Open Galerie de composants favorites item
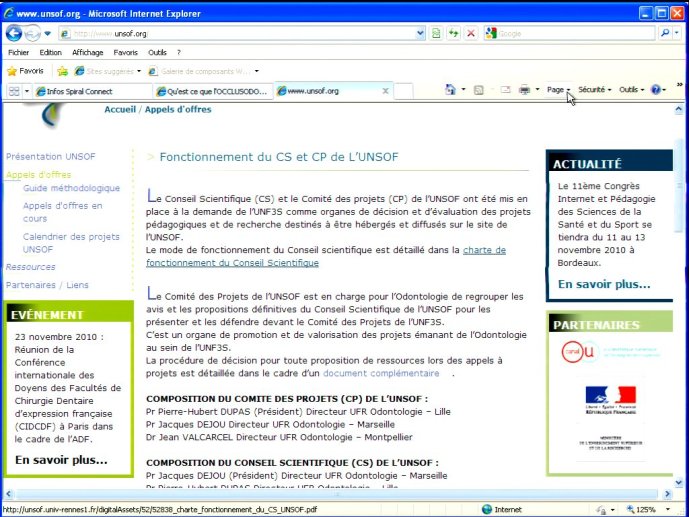Screen dimensions: 689x517 tap(203, 71)
